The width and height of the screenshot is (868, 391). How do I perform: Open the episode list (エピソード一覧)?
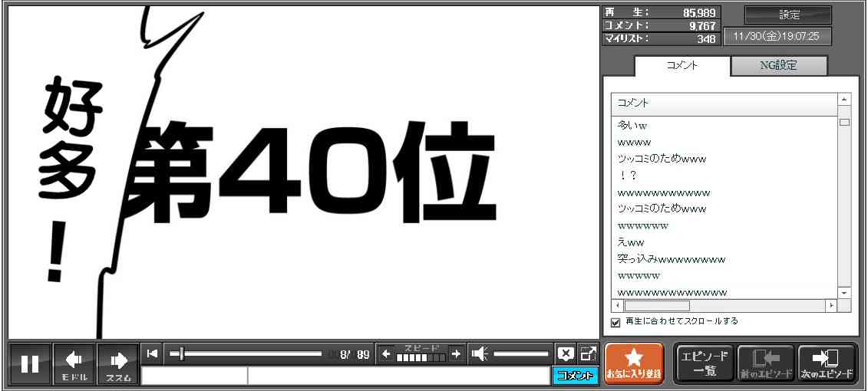pyautogui.click(x=704, y=363)
